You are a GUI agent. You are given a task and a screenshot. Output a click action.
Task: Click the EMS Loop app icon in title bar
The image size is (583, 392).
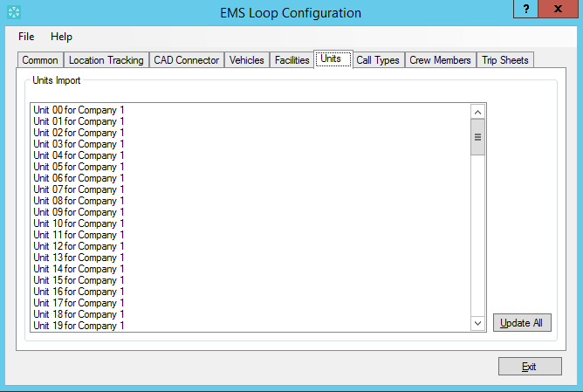(x=14, y=12)
